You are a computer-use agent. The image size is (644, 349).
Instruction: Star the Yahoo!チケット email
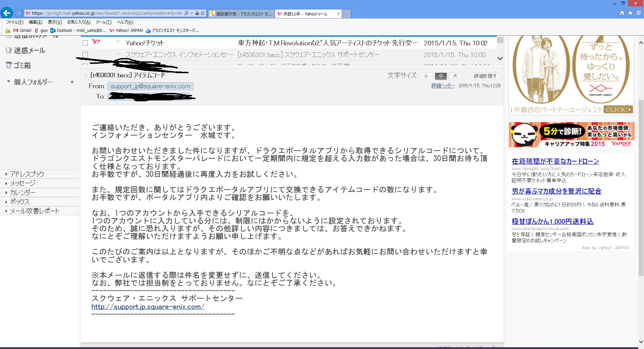tap(118, 42)
